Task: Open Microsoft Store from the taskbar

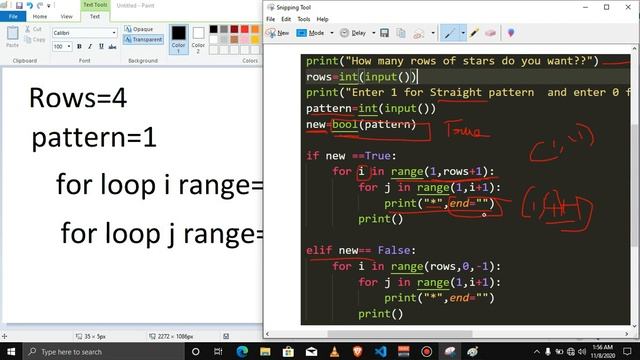Action: click(288, 351)
